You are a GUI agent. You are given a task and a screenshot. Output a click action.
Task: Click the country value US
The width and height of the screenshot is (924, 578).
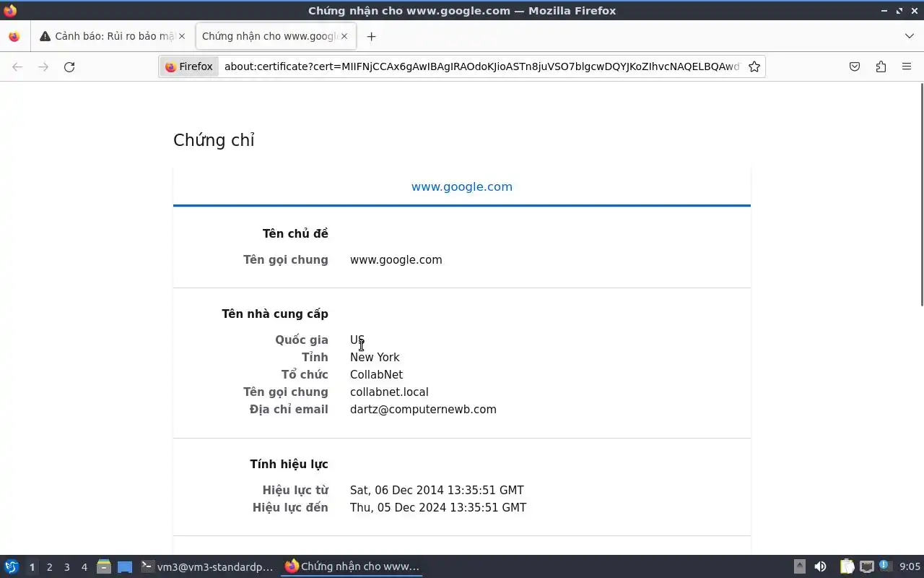click(x=357, y=340)
